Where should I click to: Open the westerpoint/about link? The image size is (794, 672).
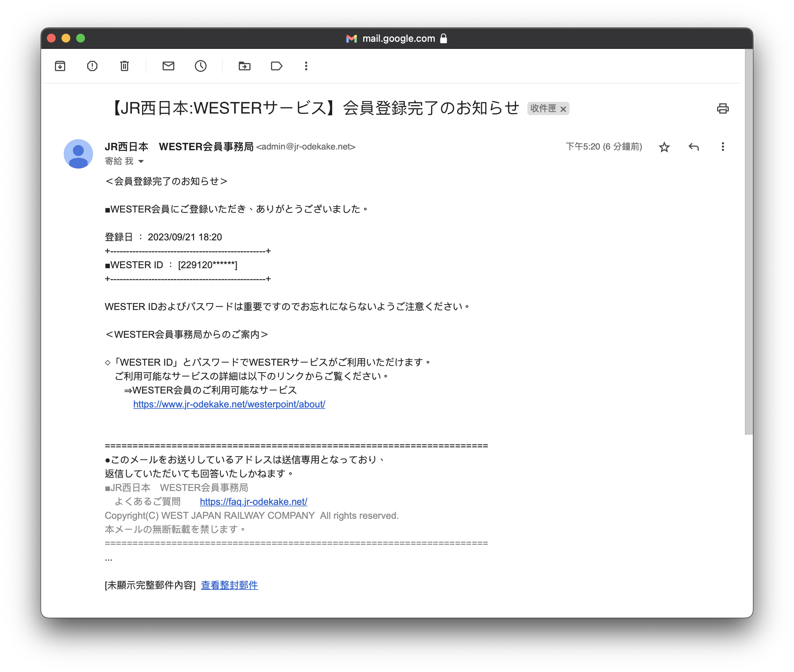(229, 404)
